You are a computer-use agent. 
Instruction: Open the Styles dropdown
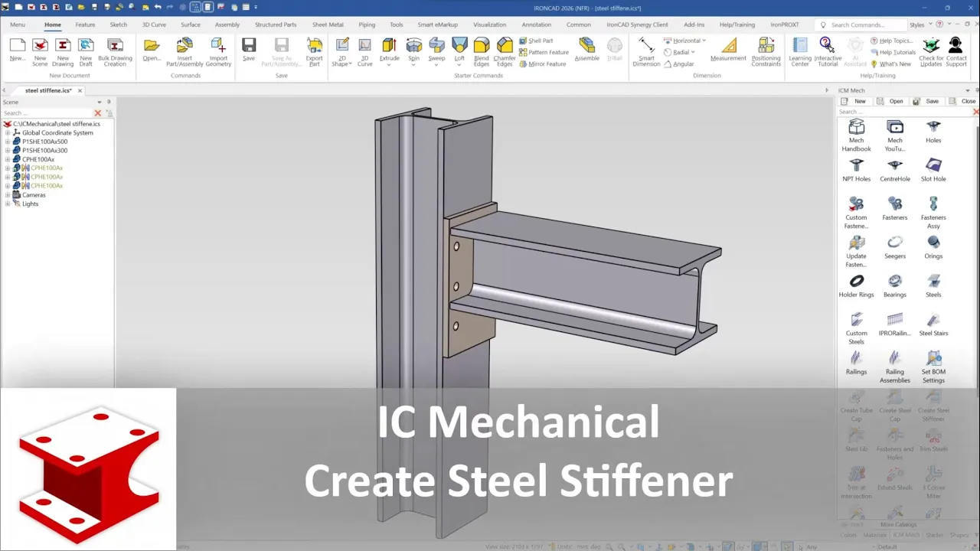coord(930,24)
